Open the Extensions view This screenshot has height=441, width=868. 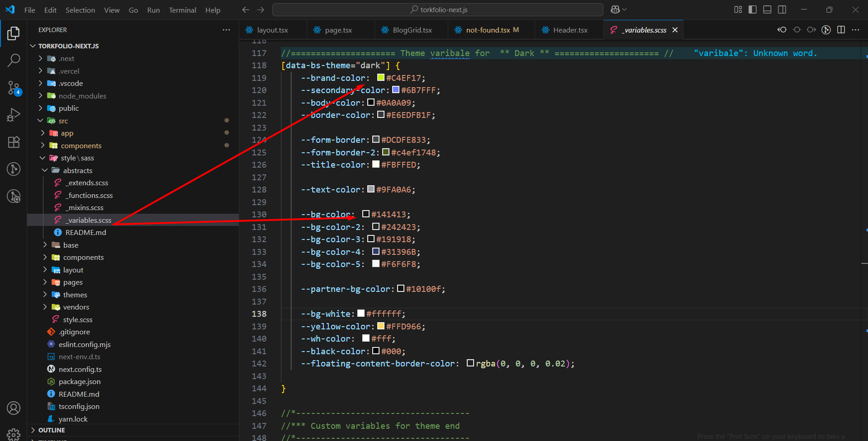click(14, 142)
